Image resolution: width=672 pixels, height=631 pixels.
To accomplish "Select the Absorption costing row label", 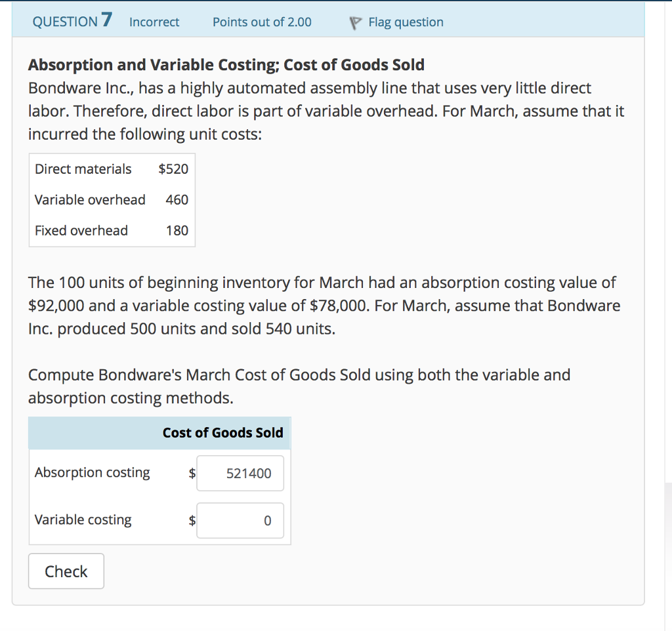I will [x=92, y=472].
